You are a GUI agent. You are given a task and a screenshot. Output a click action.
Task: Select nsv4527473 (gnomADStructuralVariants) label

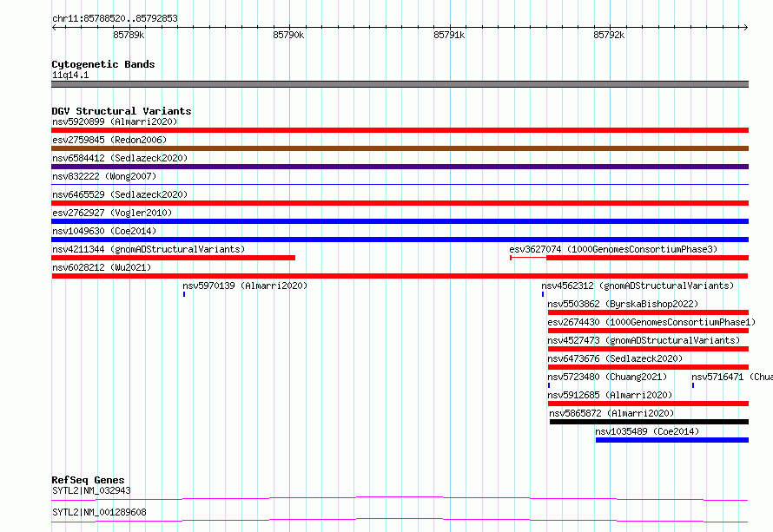(644, 340)
